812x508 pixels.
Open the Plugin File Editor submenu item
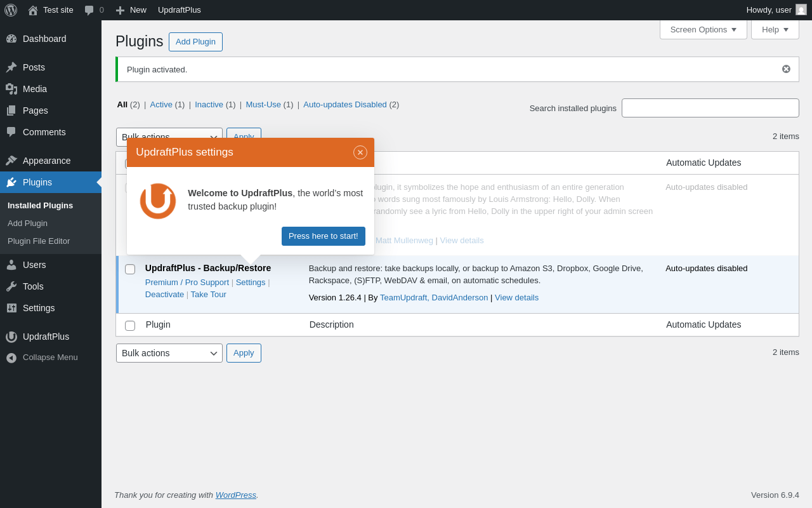coord(39,241)
